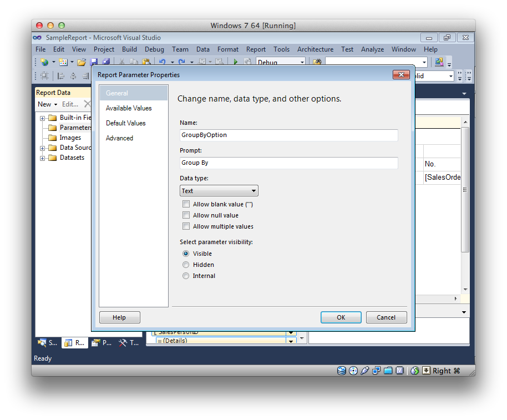The height and width of the screenshot is (420, 507).
Task: Click the Solution Explorer-style icon right of search box
Action: 439,62
